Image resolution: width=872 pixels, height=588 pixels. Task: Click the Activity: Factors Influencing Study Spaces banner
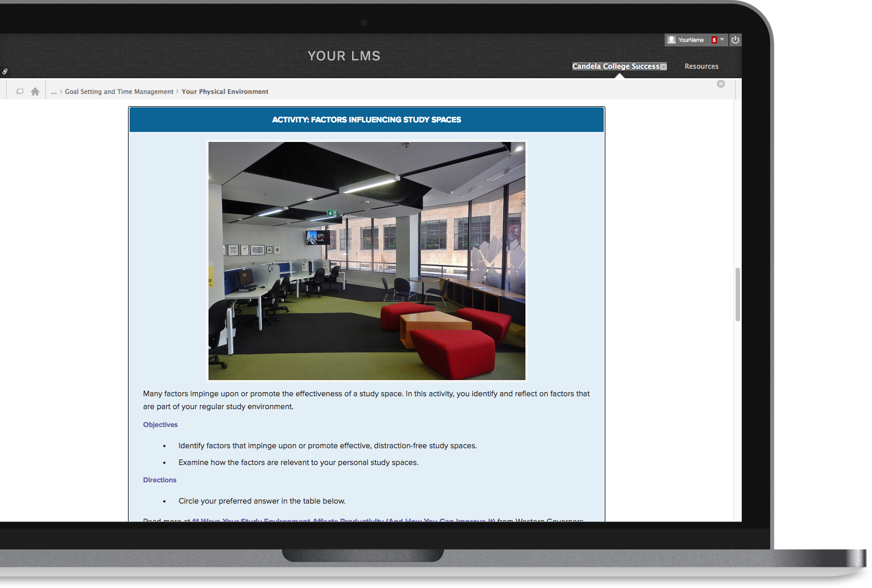tap(367, 120)
